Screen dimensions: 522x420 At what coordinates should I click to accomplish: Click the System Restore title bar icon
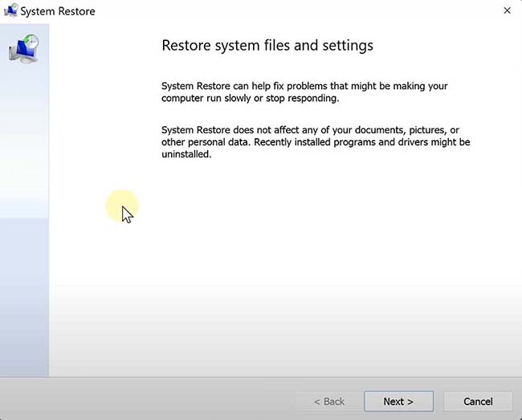(11, 10)
